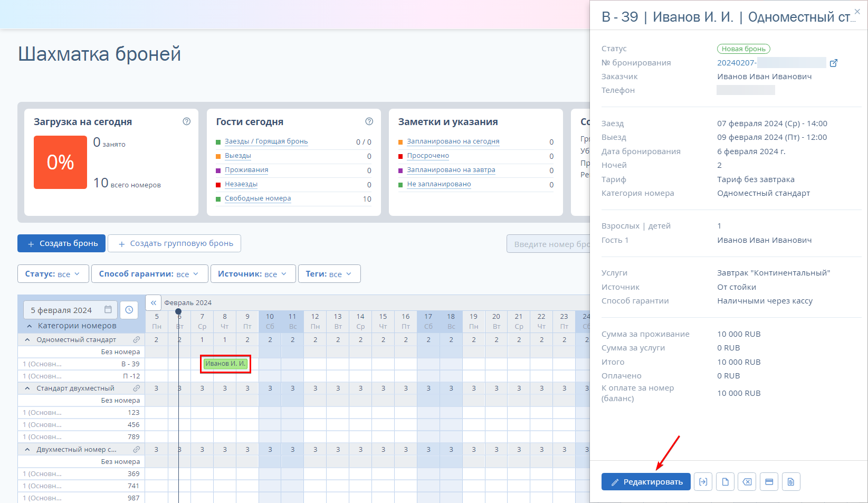
Task: Click link icon in Двухместный номер с... row
Action: [x=137, y=450]
